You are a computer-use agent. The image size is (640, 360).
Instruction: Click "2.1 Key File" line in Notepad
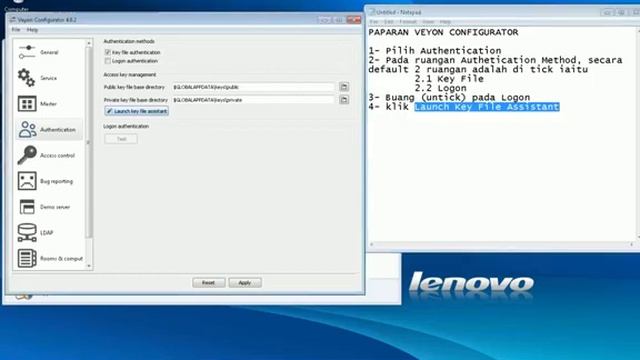449,79
